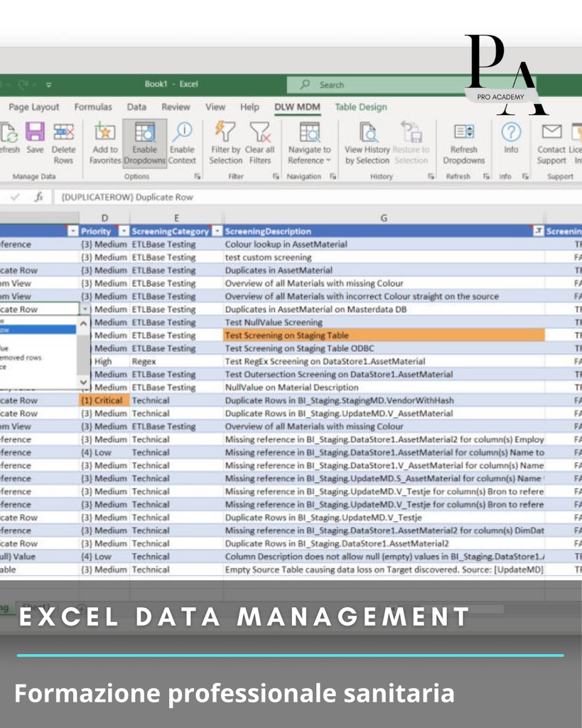This screenshot has height=728, width=582.
Task: Select 'Duplicate Rows in BI_Staging.DataStore1.AssetMaterial2' cell
Action: [384, 543]
